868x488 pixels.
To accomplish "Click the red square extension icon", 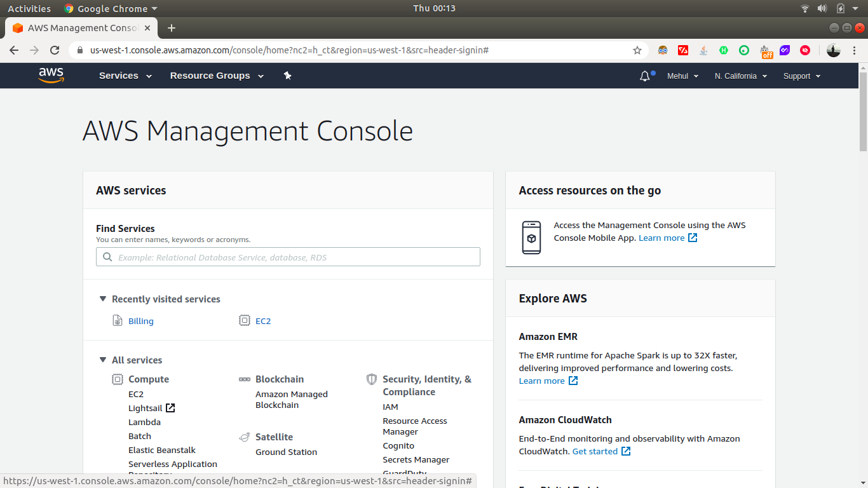I will coord(683,50).
